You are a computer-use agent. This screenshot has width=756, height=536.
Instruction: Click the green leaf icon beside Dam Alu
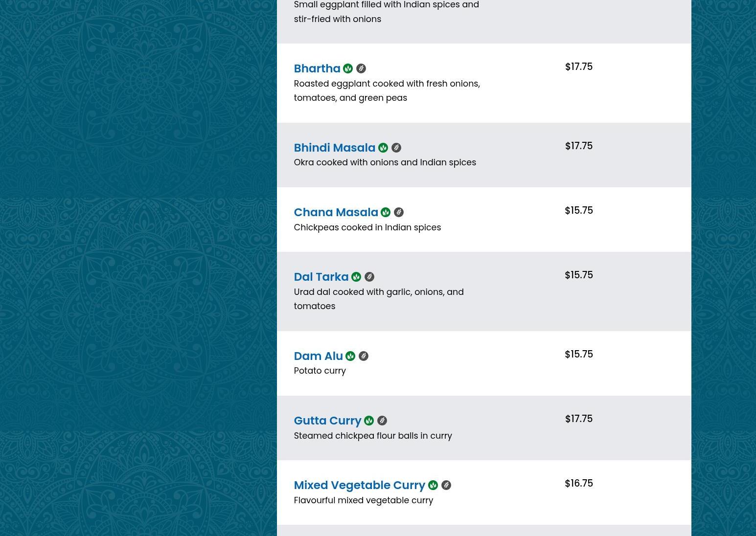click(x=350, y=356)
